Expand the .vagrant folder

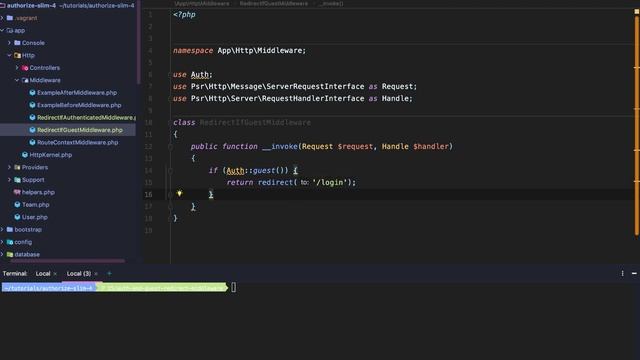click(2, 18)
